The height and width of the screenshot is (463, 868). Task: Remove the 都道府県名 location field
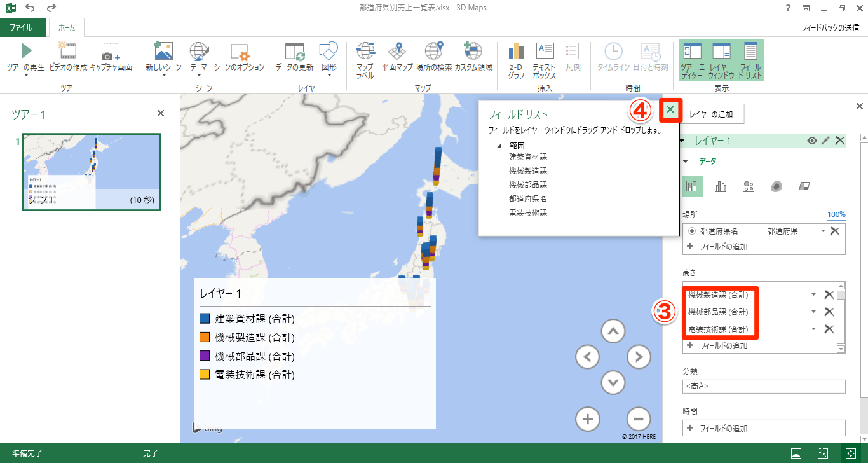click(835, 231)
